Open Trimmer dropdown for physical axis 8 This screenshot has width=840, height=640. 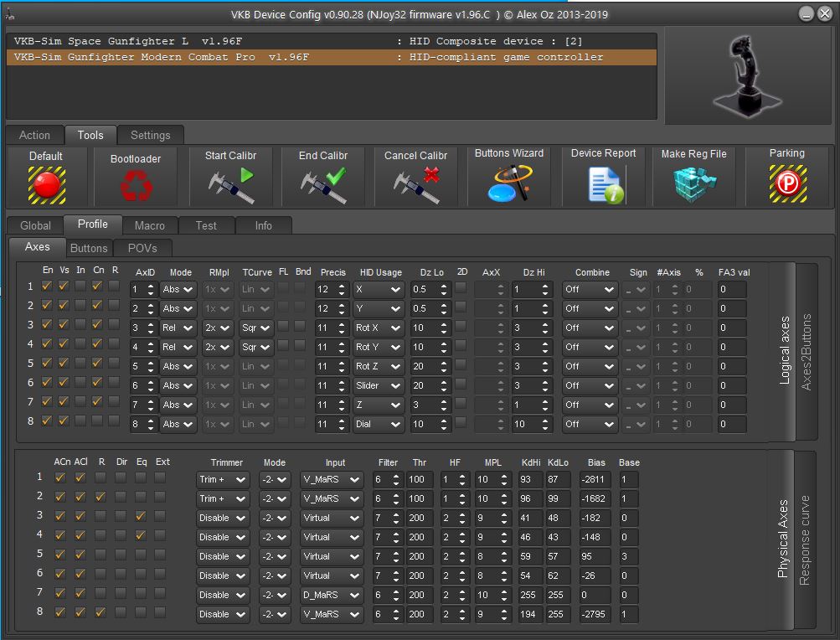pos(222,614)
